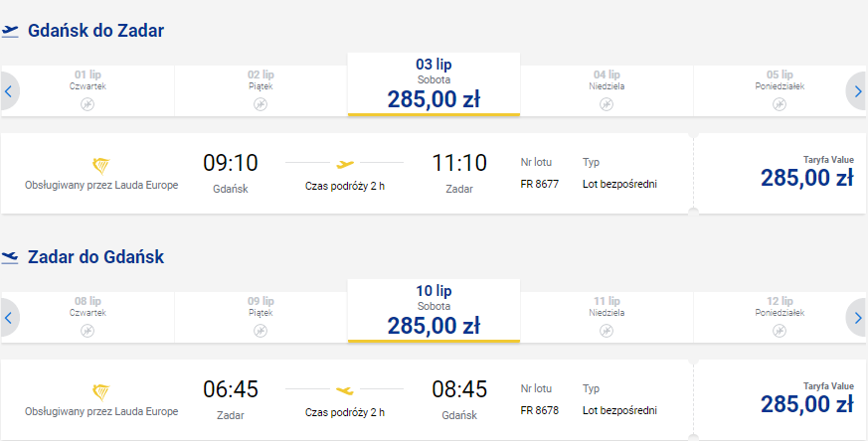Click the no-flight icon under 12 lip
The image size is (868, 441).
pos(780,330)
